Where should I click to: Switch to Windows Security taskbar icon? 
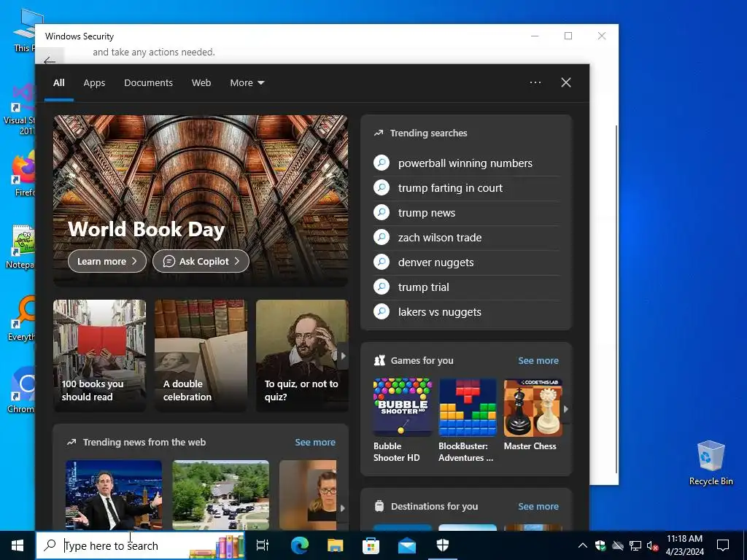coord(443,545)
